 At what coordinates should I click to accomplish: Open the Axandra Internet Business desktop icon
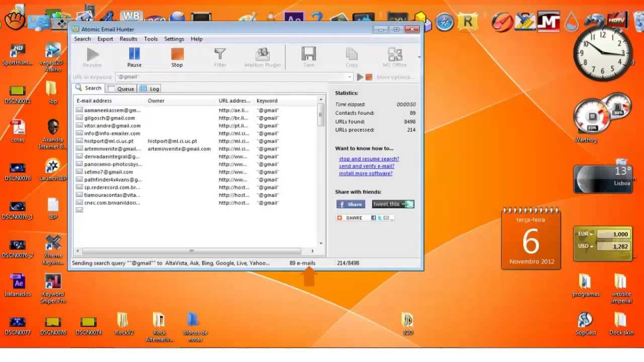[x=53, y=135]
